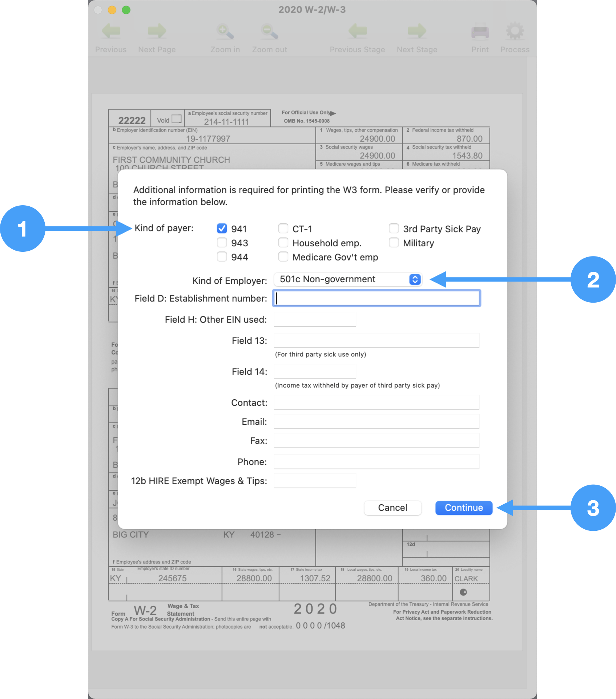Uncheck the 941 payer checkbox
Screen dimensions: 616x699
tap(222, 229)
